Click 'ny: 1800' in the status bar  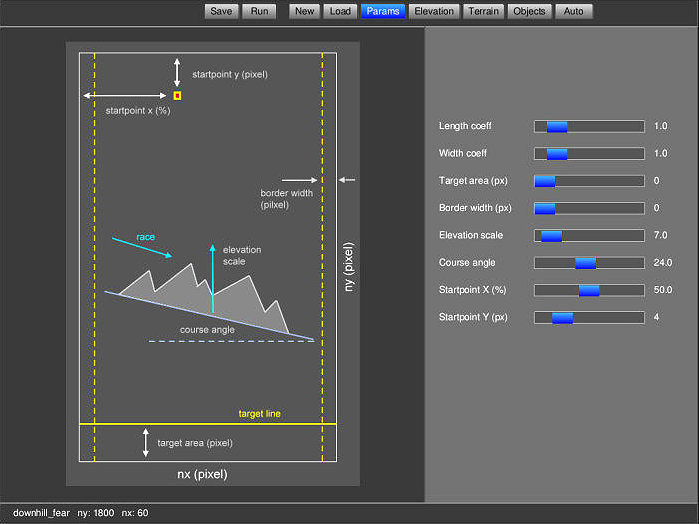coord(96,513)
